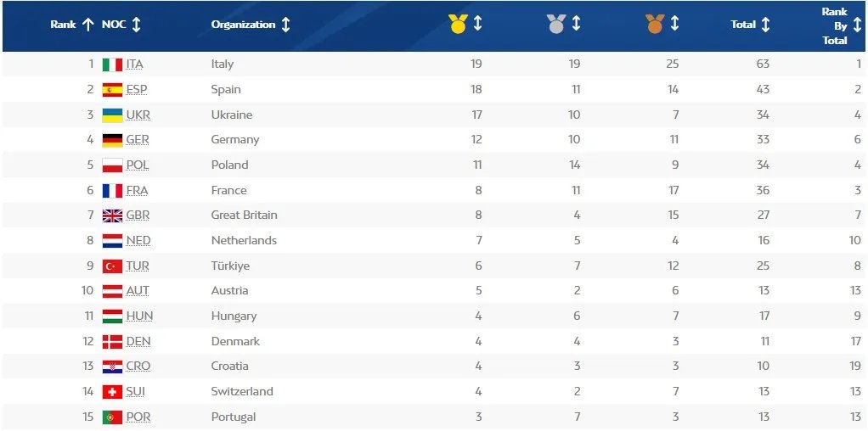Sort by Organization using its arrows

click(285, 25)
